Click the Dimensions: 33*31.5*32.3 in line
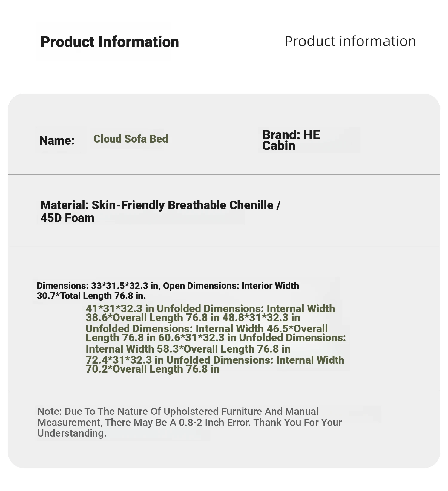The width and height of the screenshot is (448, 491). (x=168, y=286)
